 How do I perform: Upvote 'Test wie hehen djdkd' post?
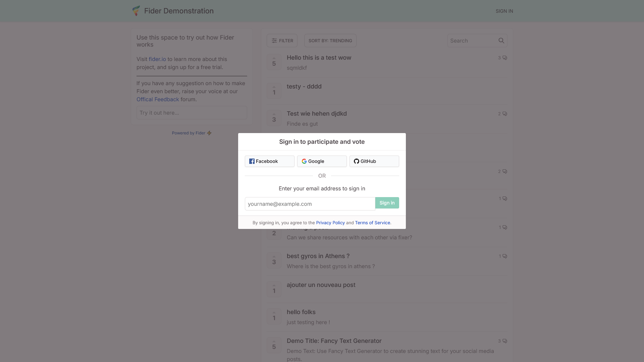click(x=274, y=118)
